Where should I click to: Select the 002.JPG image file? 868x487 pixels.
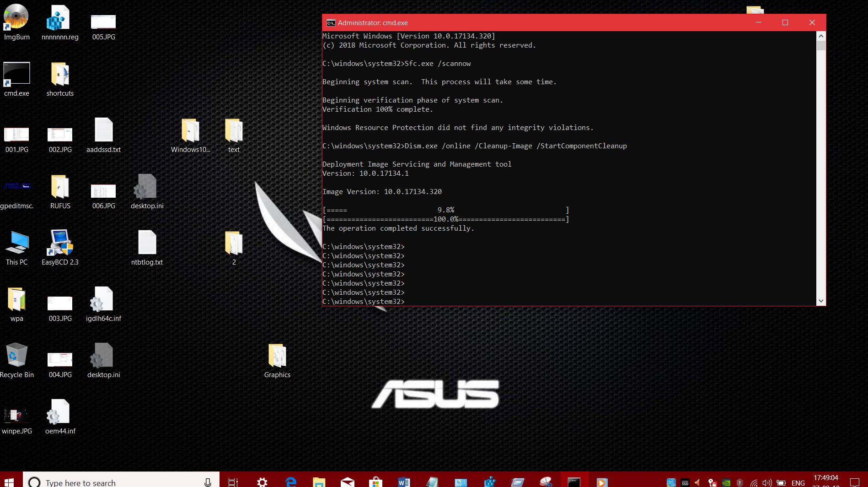coord(60,139)
